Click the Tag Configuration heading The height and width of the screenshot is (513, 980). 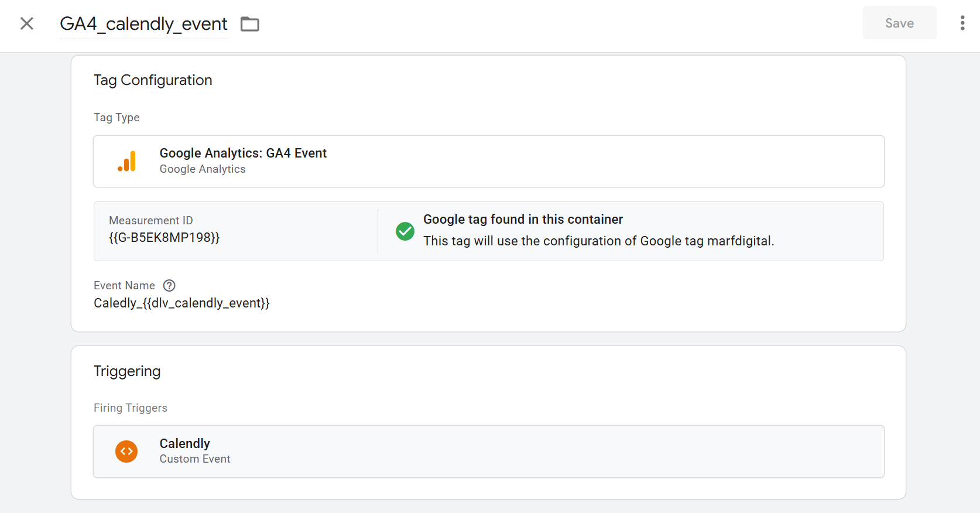(153, 80)
